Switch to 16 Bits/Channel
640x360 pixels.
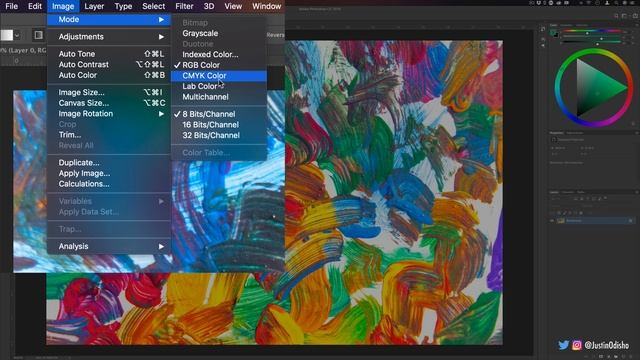click(x=218, y=124)
